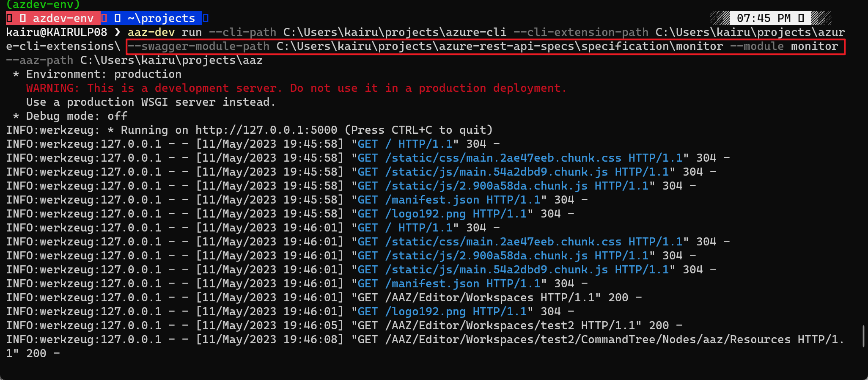
Task: Click main.2ae47eeb.chunk.css request at 19:46:01
Action: coord(520,242)
